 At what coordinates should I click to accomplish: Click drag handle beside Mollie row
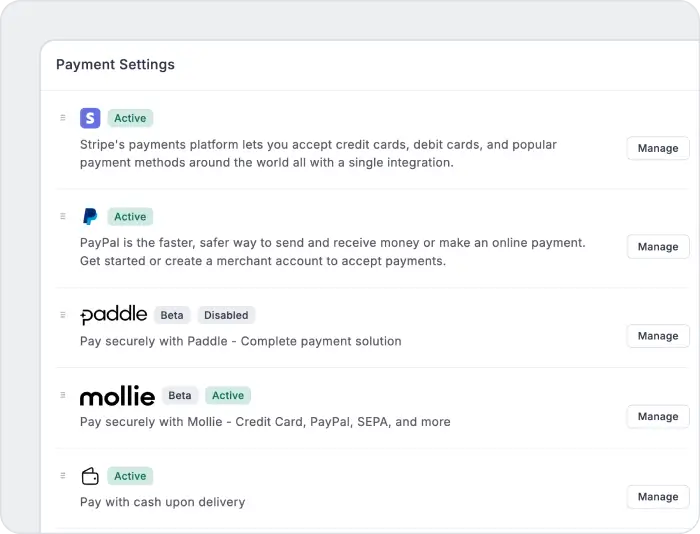tap(63, 396)
